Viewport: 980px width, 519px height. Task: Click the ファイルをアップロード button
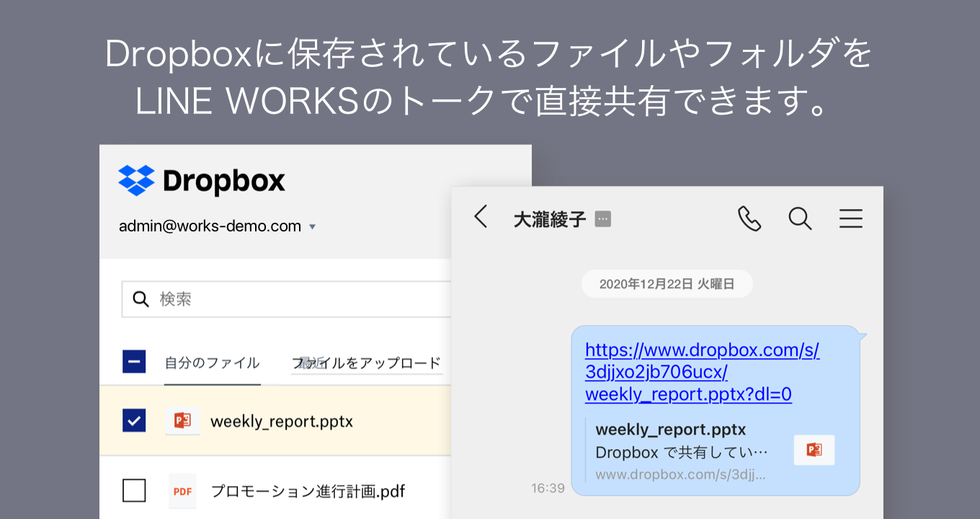[x=367, y=364]
